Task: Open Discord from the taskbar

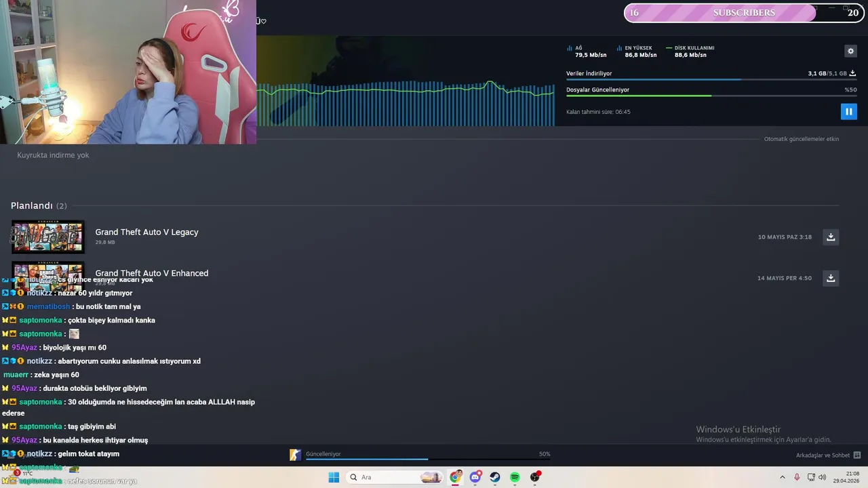Action: point(475,477)
